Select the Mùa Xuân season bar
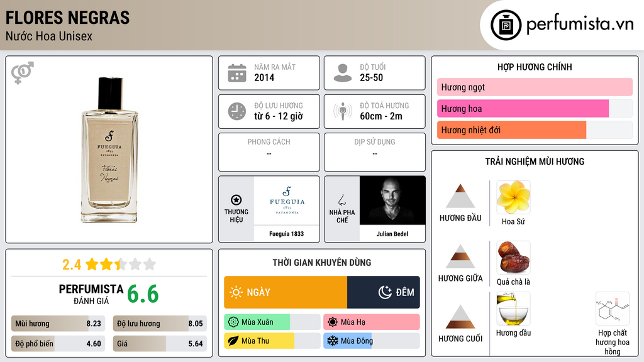Image resolution: width=644 pixels, height=362 pixels. tap(272, 322)
